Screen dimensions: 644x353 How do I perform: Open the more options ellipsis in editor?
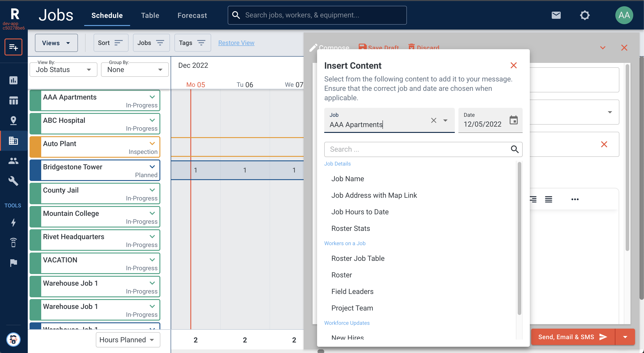(575, 199)
